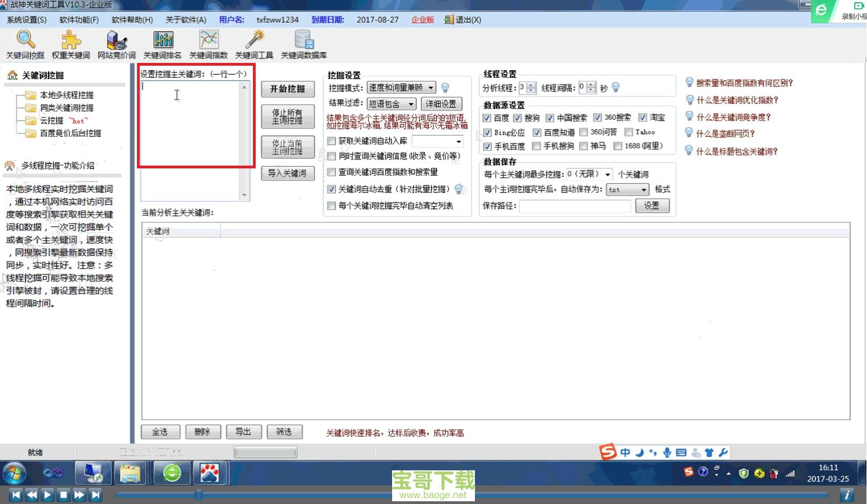The height and width of the screenshot is (504, 867).
Task: Open the 关键词数据库 database icon
Action: point(304,44)
